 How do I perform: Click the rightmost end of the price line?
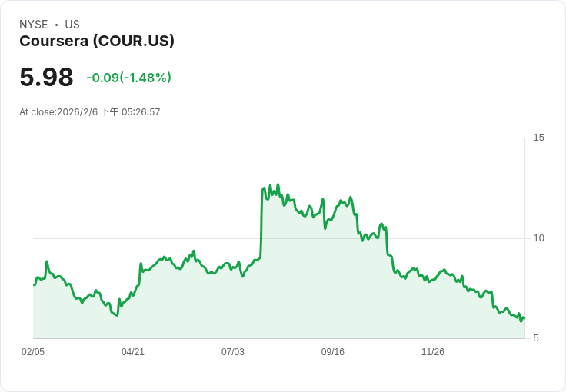click(x=524, y=318)
